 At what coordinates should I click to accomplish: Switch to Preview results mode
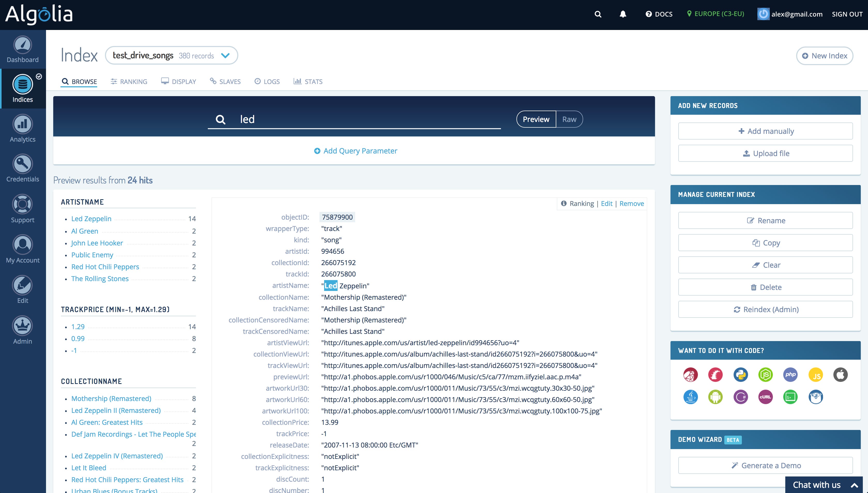pos(536,119)
